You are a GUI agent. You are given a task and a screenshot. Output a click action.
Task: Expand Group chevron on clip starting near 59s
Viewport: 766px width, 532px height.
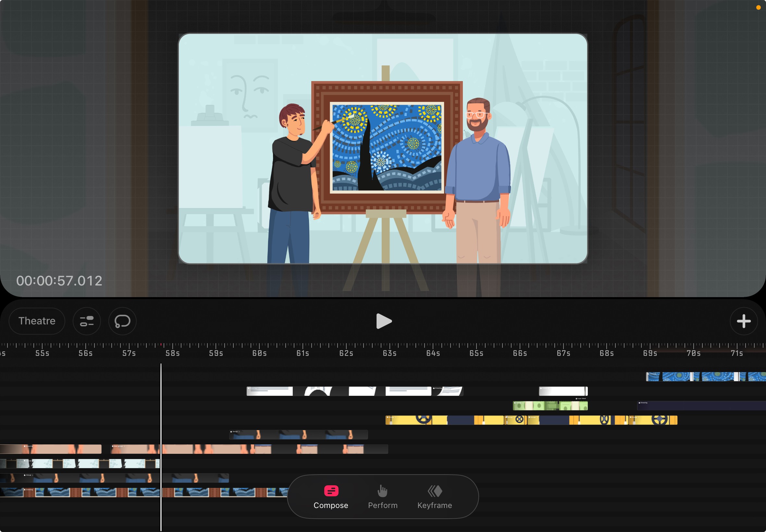pyautogui.click(x=239, y=432)
